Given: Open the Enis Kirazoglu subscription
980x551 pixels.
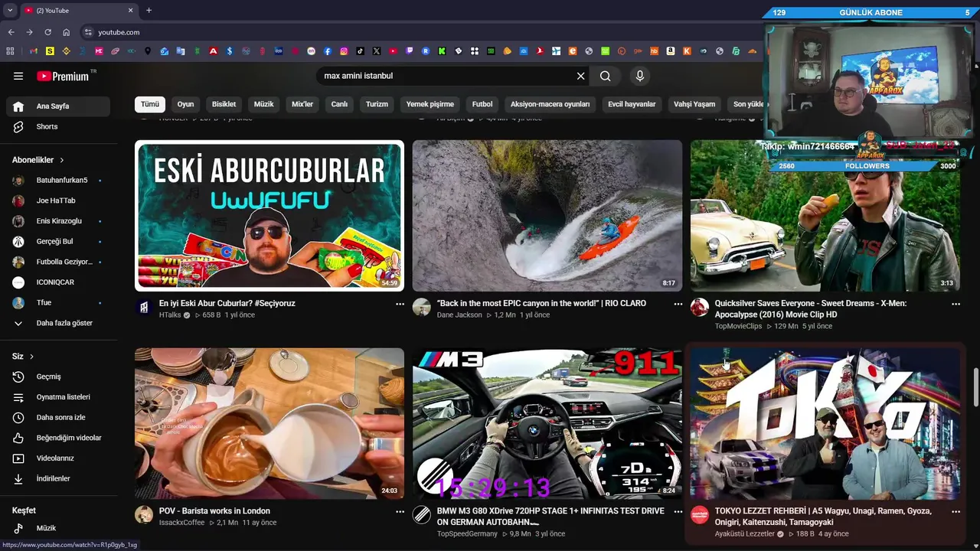Looking at the screenshot, I should click(x=58, y=221).
